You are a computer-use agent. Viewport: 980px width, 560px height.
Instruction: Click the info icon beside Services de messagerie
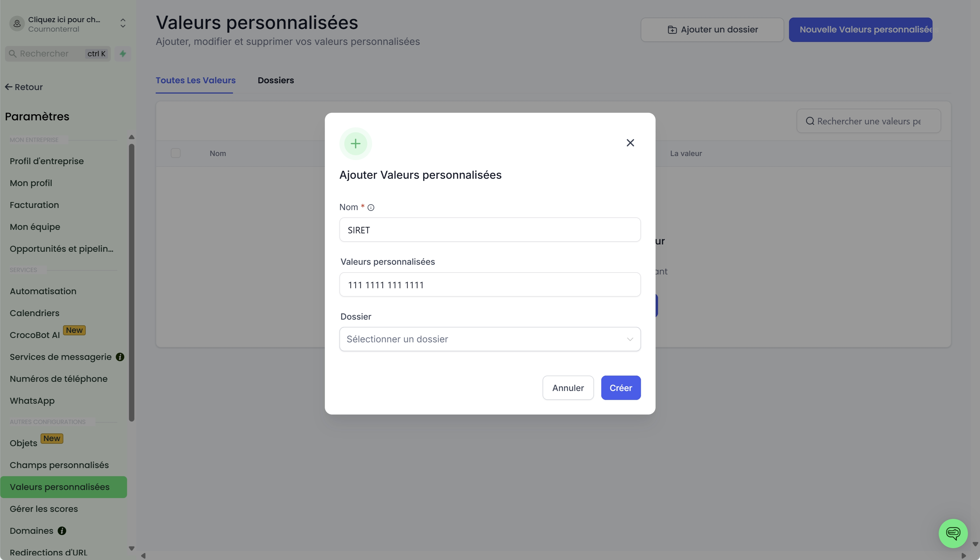click(120, 357)
